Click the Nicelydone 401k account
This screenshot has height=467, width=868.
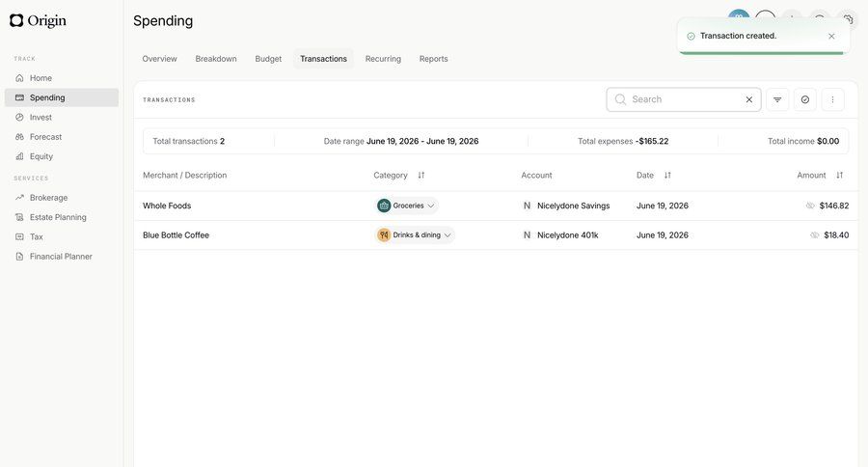pos(567,234)
